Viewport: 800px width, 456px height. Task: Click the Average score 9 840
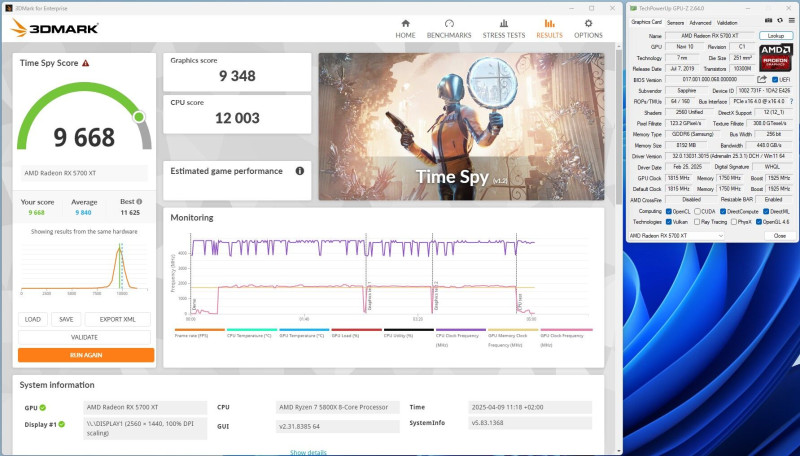[x=83, y=213]
